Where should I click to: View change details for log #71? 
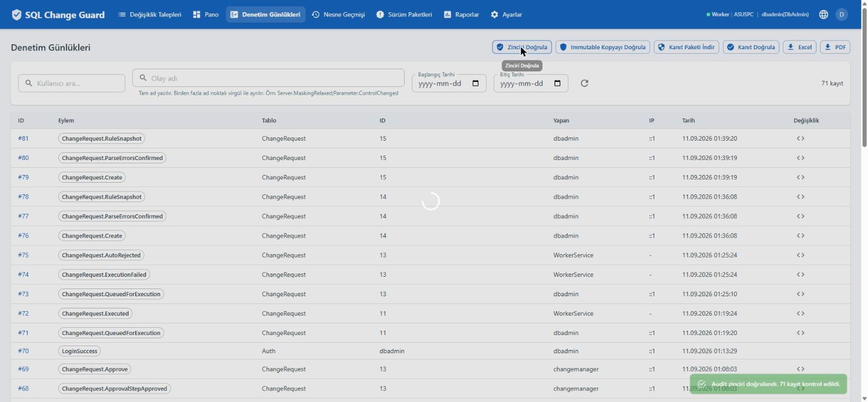click(800, 333)
